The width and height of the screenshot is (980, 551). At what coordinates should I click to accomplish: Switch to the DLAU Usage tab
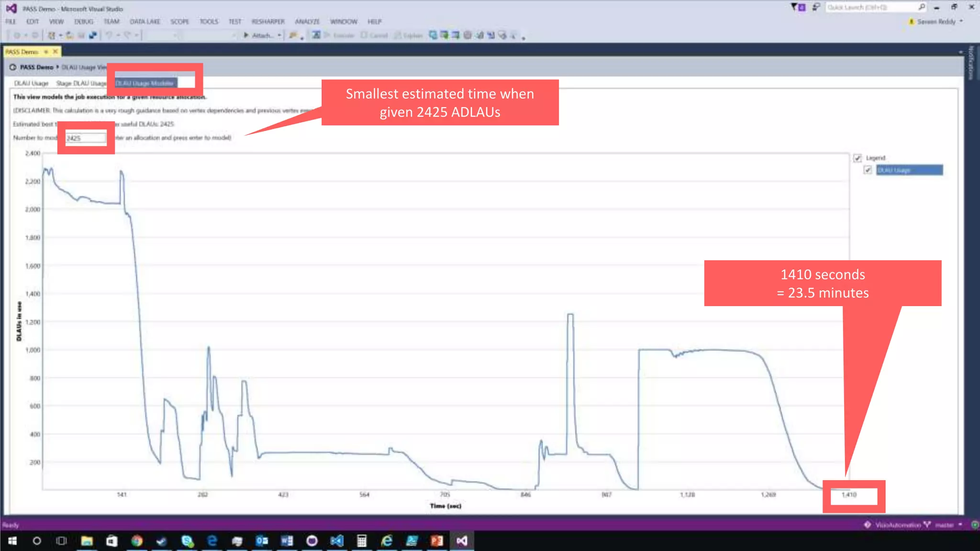pos(31,83)
